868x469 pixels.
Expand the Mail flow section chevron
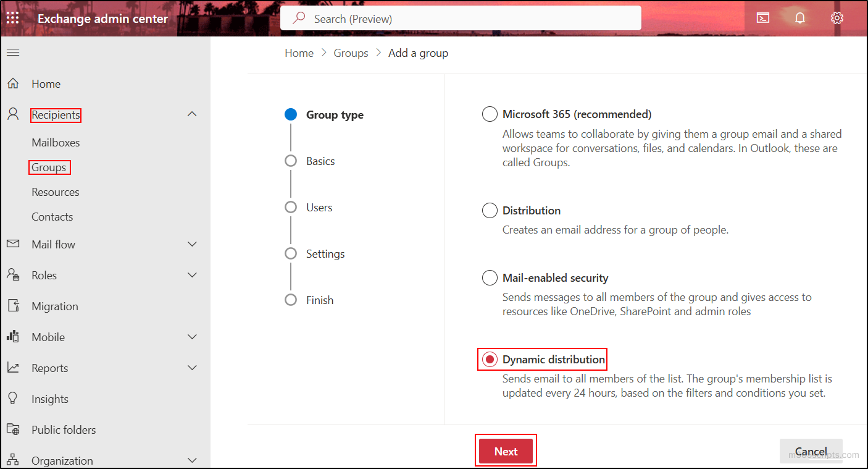(x=192, y=244)
